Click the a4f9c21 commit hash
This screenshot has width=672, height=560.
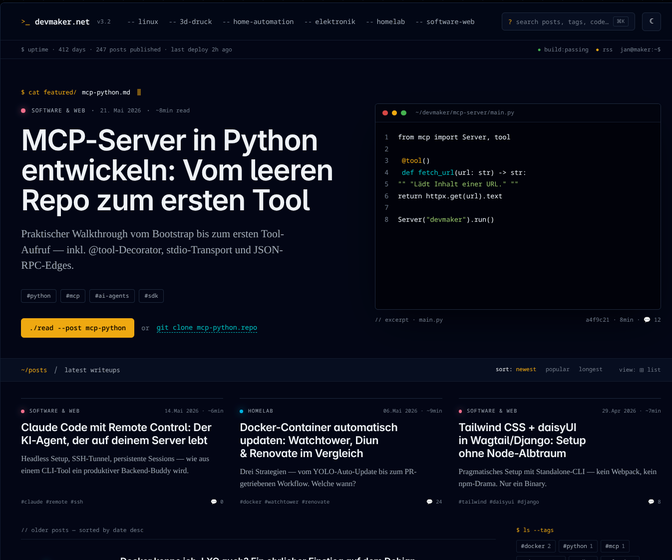[597, 320]
